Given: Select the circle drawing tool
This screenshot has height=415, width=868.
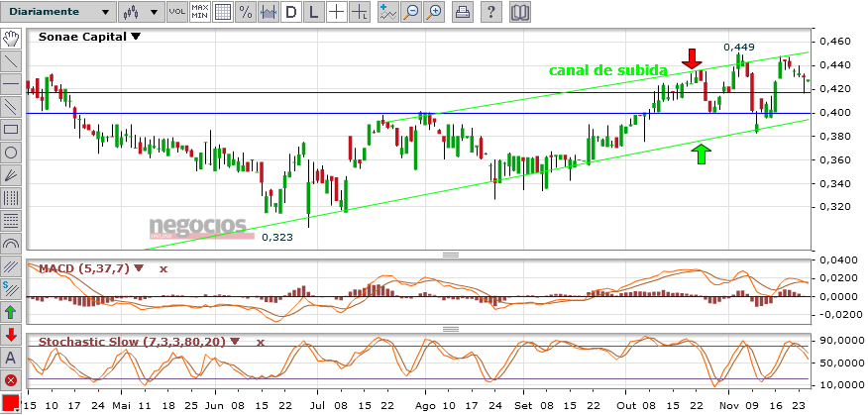Looking at the screenshot, I should pos(11,153).
